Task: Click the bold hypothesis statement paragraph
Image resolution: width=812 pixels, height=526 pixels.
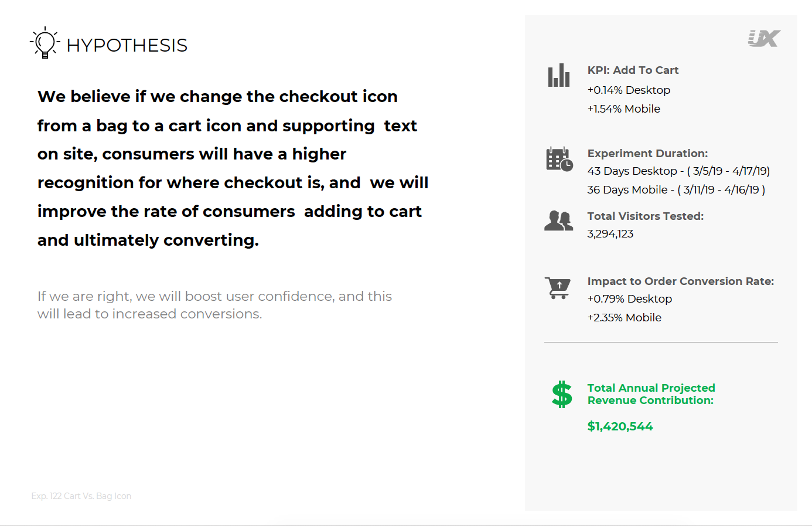Action: tap(233, 168)
